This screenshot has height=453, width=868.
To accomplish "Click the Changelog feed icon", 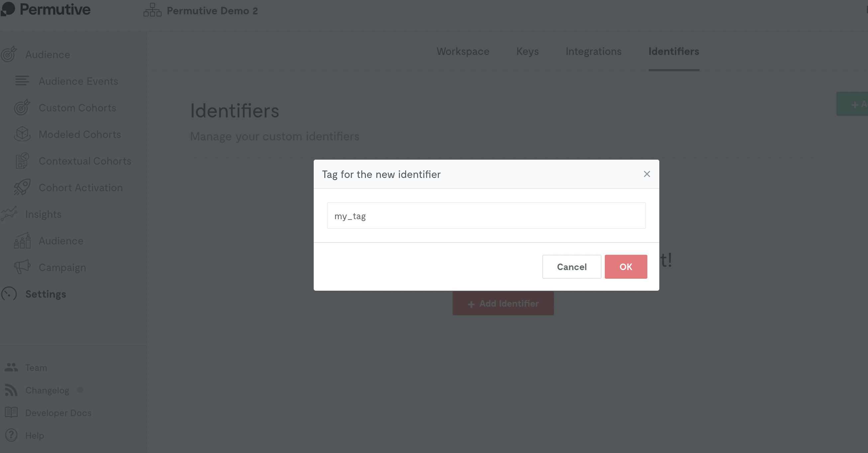I will tap(11, 390).
